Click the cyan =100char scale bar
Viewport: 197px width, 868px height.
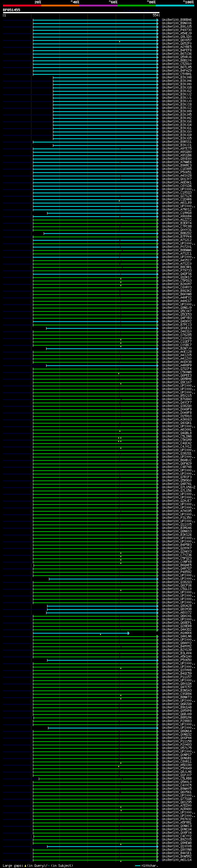[137, 866]
